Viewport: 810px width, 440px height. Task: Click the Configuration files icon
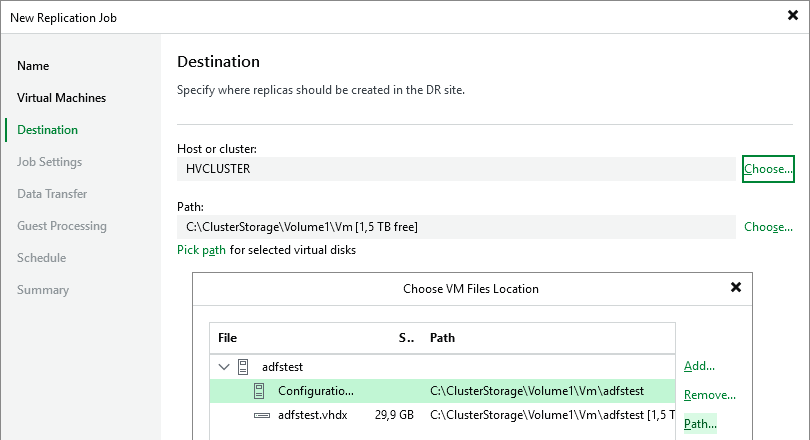click(259, 391)
